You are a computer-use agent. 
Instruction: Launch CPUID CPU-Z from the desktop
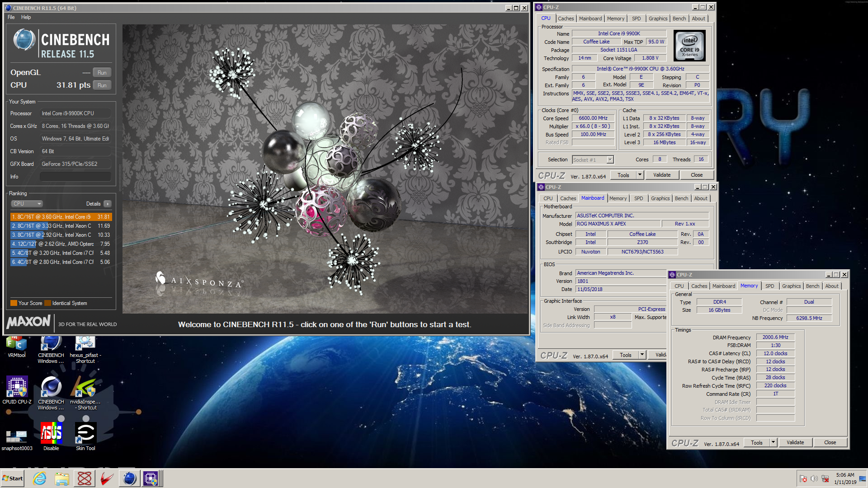[x=17, y=389]
